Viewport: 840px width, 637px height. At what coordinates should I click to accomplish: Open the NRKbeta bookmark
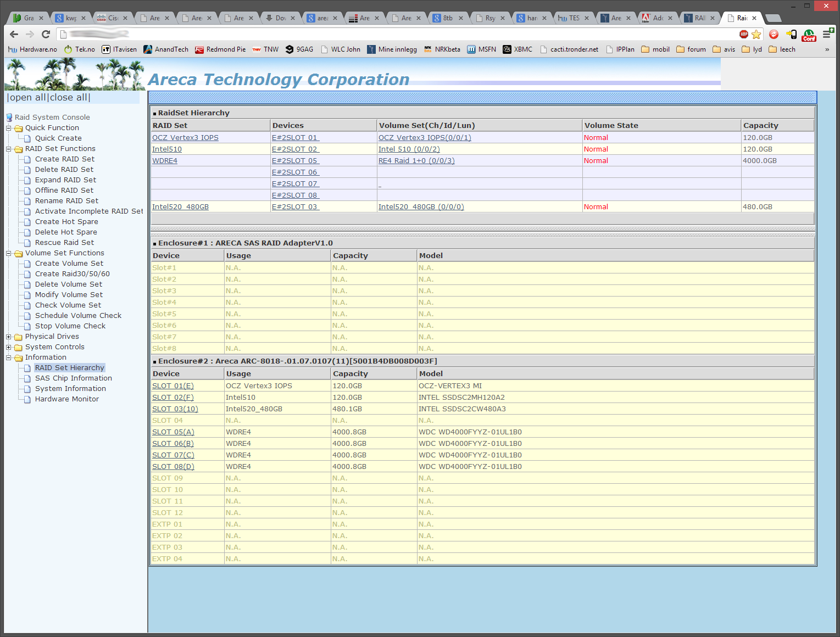tap(442, 49)
